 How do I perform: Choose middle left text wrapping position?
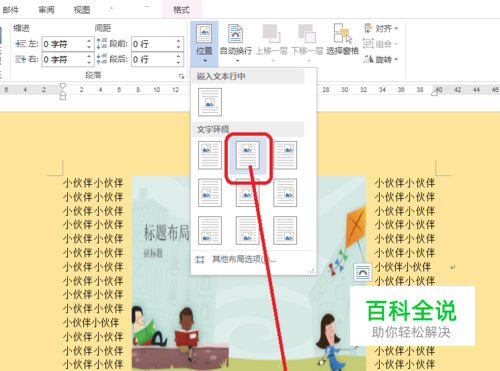pyautogui.click(x=210, y=193)
